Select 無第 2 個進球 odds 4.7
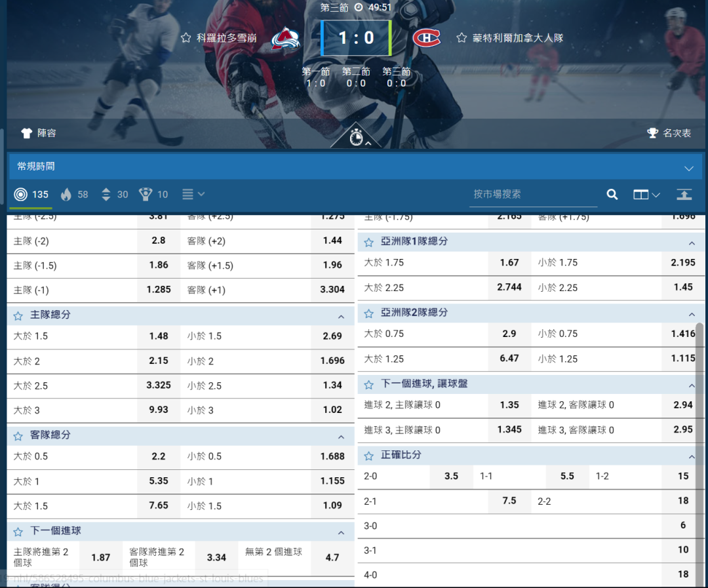Viewport: 708px width, 588px height. (x=332, y=558)
